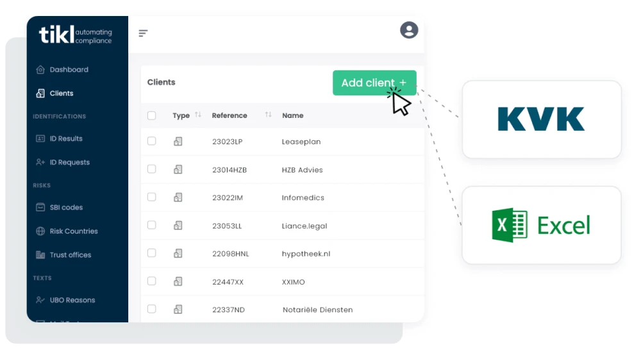Tick the select-all checkbox in table header
This screenshot has width=641, height=364.
152,116
